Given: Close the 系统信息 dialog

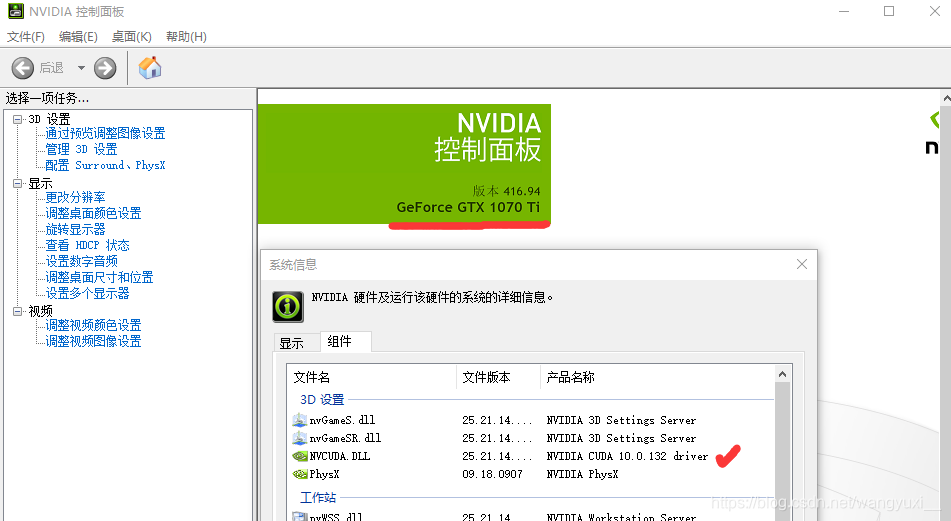Looking at the screenshot, I should point(802,264).
